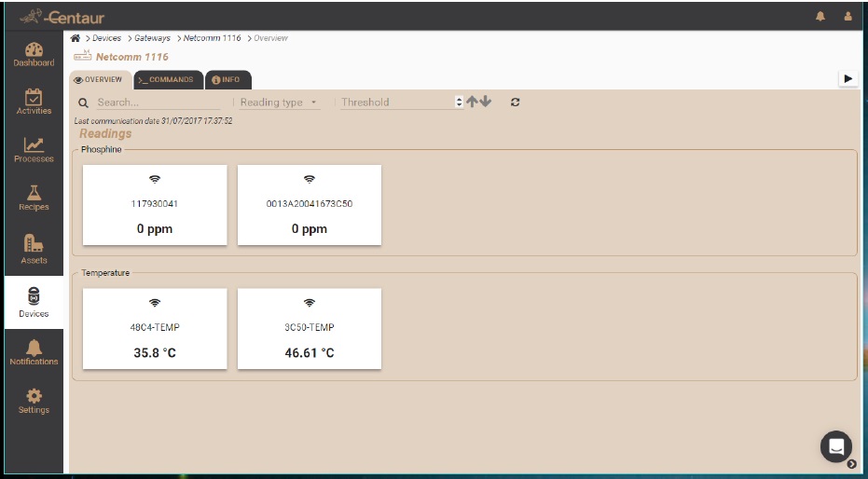Click the home icon in the breadcrumb
Screen dimensions: 868x479
pos(76,38)
